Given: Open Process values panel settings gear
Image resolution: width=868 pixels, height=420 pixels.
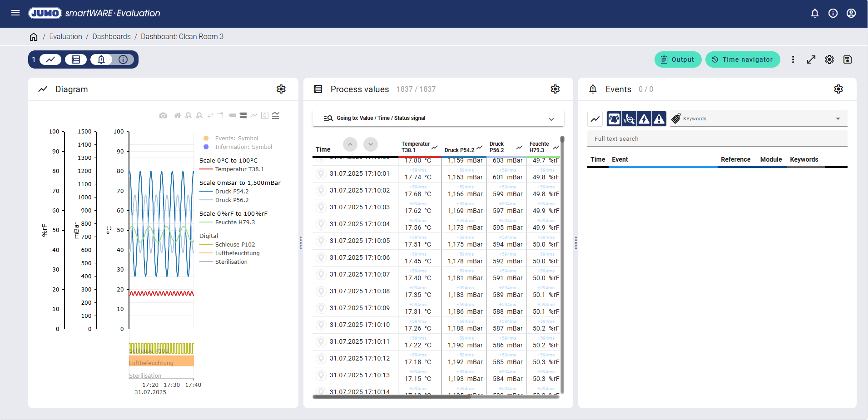Looking at the screenshot, I should (555, 89).
